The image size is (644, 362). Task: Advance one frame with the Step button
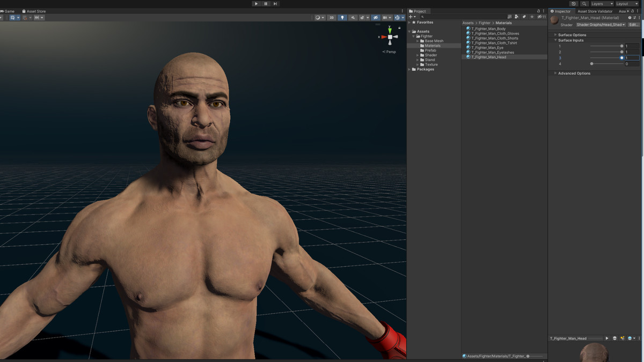click(x=275, y=4)
